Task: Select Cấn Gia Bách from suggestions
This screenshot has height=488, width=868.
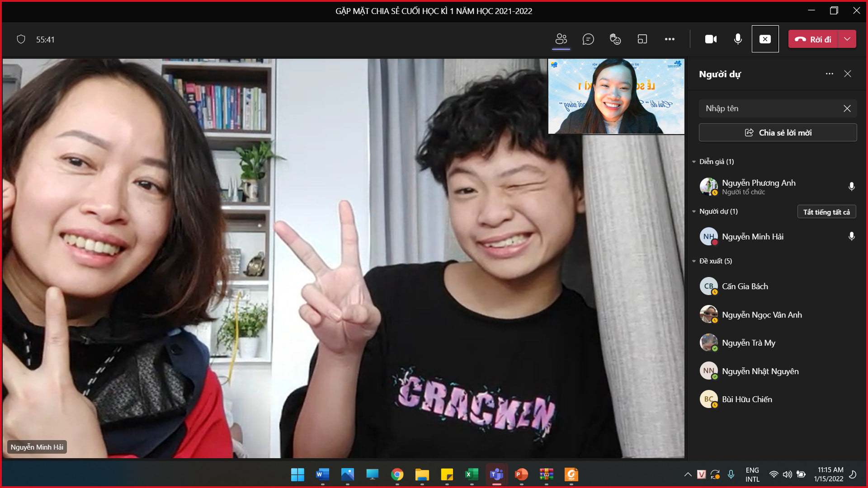Action: pyautogui.click(x=745, y=286)
